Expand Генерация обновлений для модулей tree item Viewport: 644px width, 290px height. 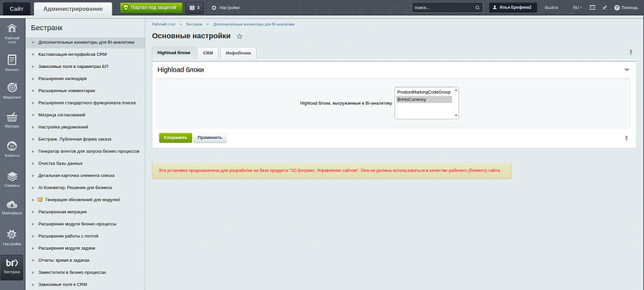tap(33, 199)
